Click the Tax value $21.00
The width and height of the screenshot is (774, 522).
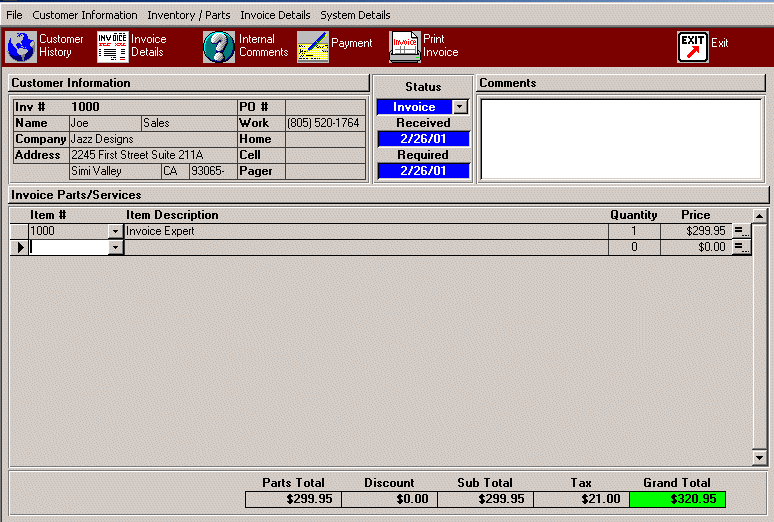[x=581, y=499]
